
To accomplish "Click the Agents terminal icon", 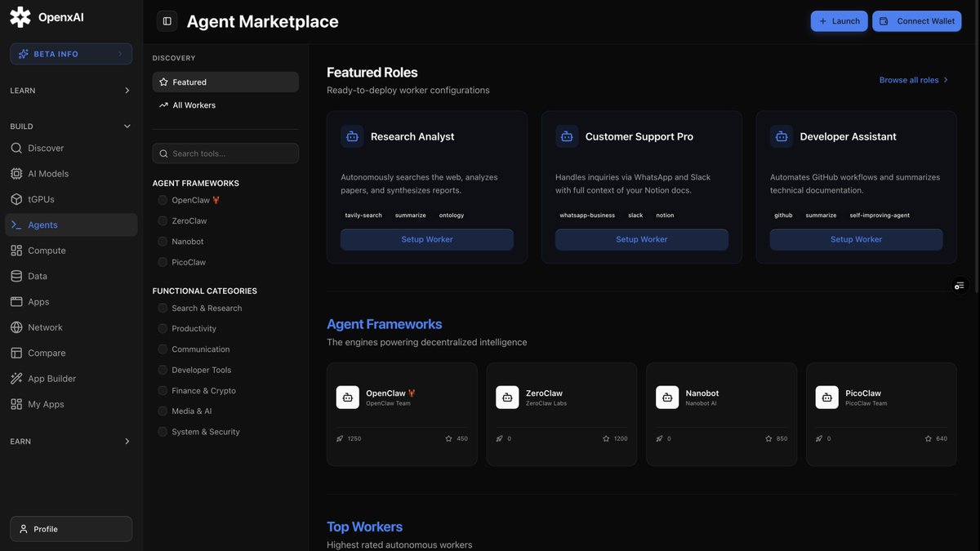I will click(x=16, y=225).
